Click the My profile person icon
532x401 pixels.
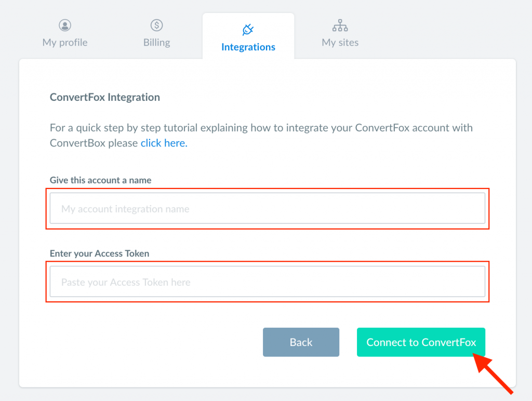65,25
